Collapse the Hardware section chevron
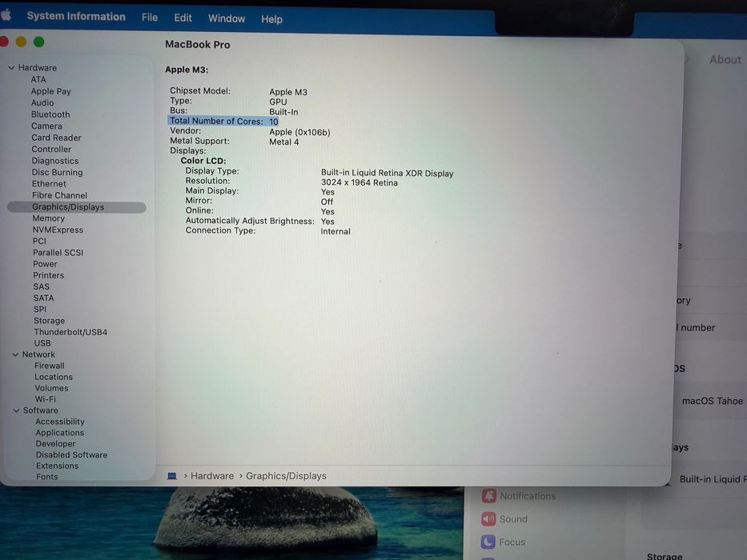Screen dimensions: 747x560 pyautogui.click(x=11, y=68)
